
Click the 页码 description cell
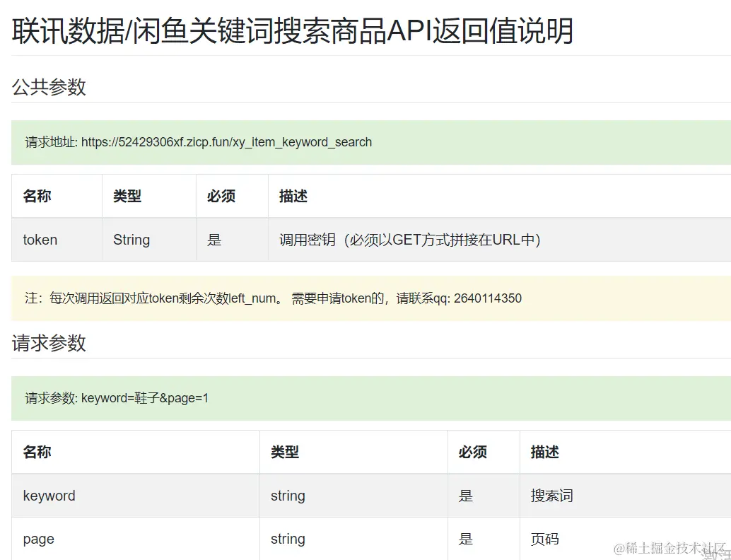pyautogui.click(x=625, y=539)
